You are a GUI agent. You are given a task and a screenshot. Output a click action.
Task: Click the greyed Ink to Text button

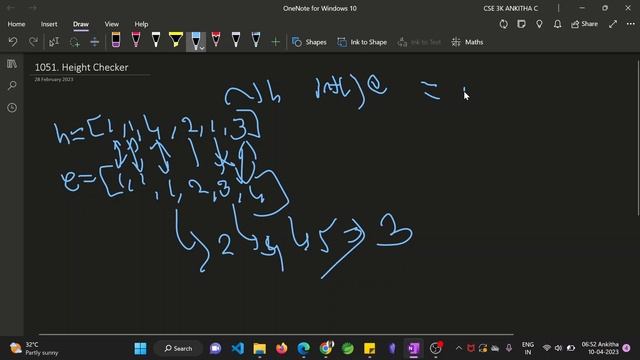click(419, 42)
